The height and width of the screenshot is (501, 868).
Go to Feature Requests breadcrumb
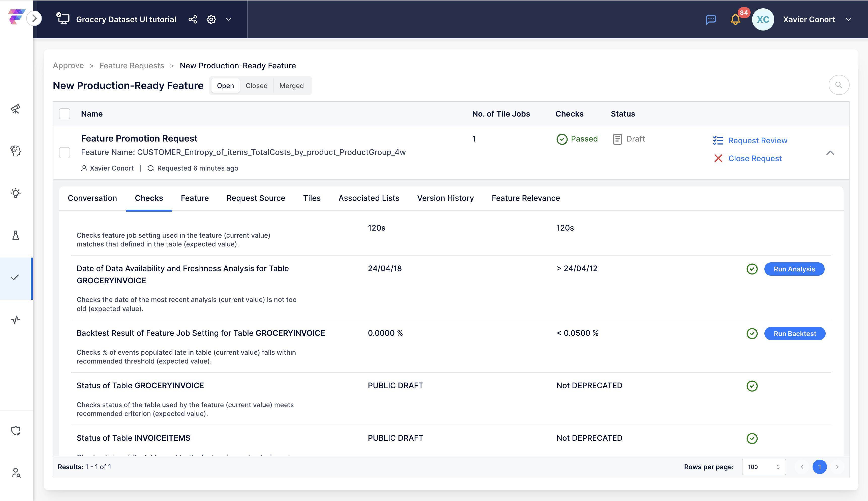click(x=132, y=65)
